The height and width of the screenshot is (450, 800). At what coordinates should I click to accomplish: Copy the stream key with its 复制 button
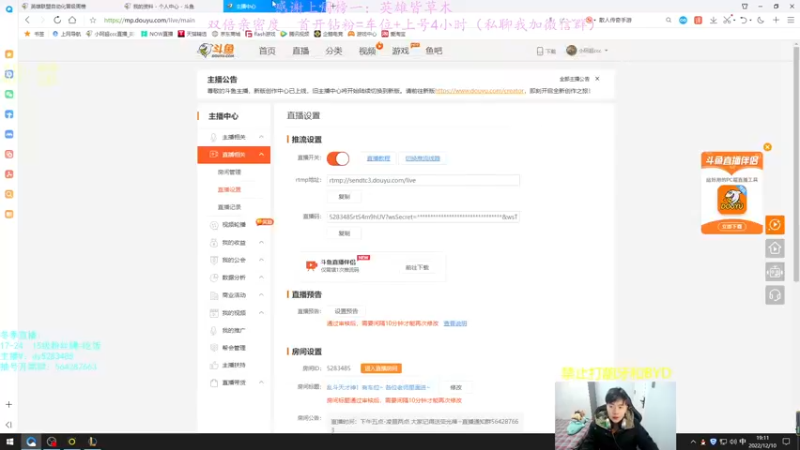344,233
